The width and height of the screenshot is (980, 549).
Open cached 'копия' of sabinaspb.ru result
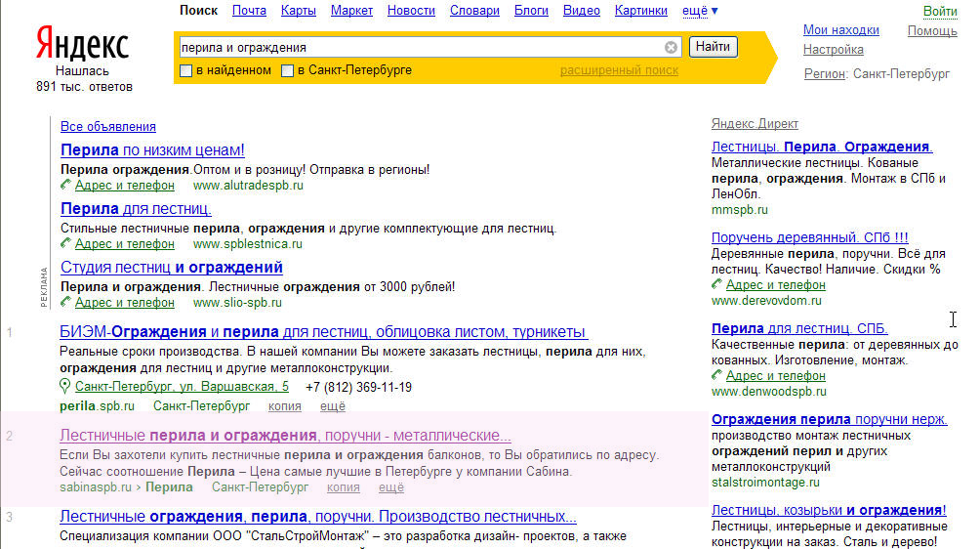tap(344, 487)
